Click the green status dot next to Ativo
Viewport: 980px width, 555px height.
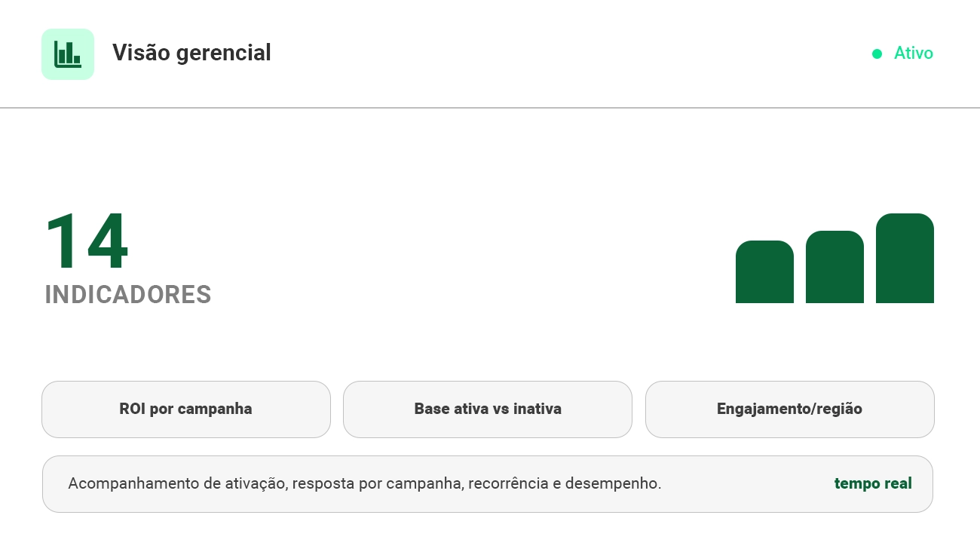877,54
